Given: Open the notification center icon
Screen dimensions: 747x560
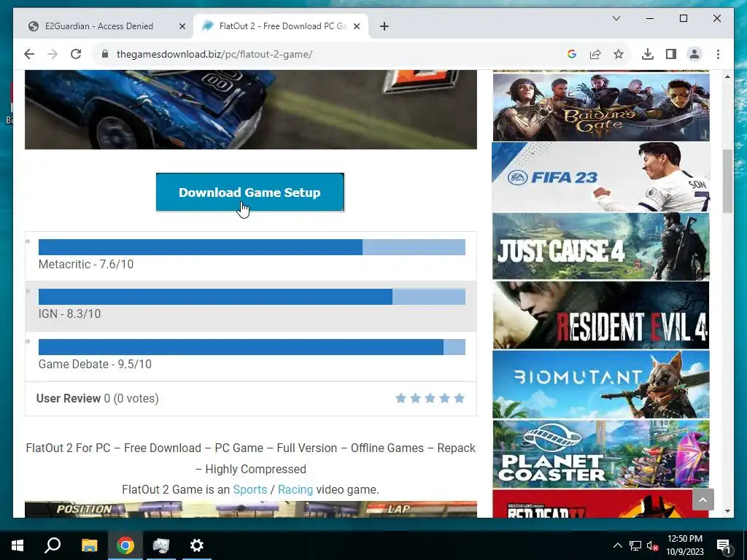Looking at the screenshot, I should click(x=724, y=545).
